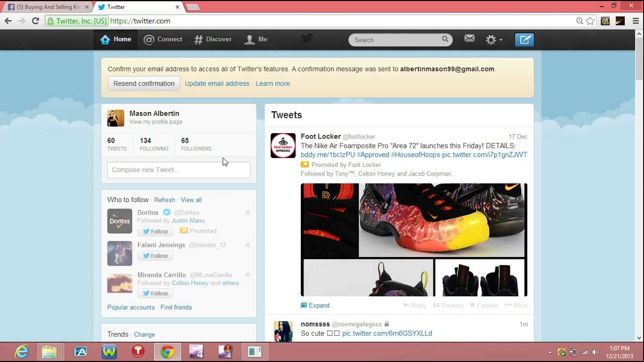Open Internet Explorer from taskbar
This screenshot has width=644, height=362.
tap(22, 351)
